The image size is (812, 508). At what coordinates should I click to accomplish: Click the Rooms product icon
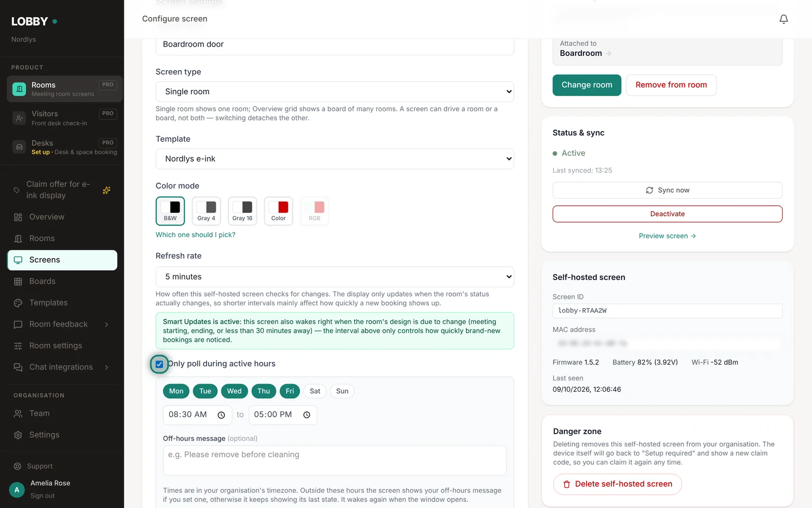19,89
